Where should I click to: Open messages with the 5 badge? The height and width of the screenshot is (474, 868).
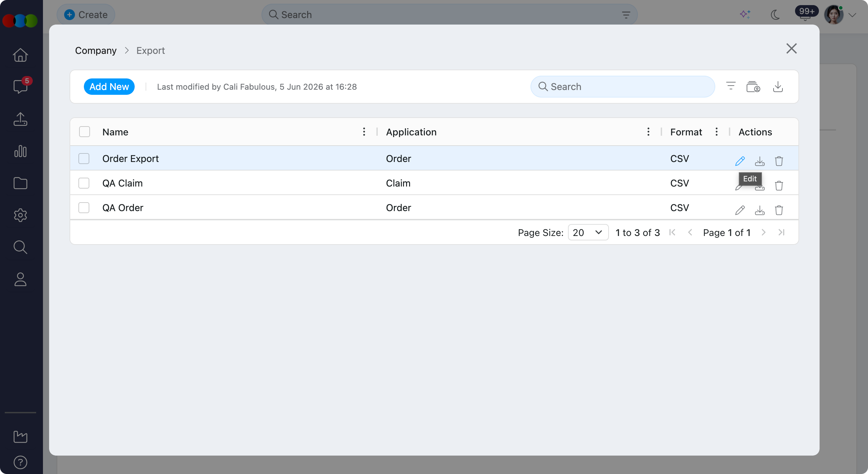tap(20, 86)
